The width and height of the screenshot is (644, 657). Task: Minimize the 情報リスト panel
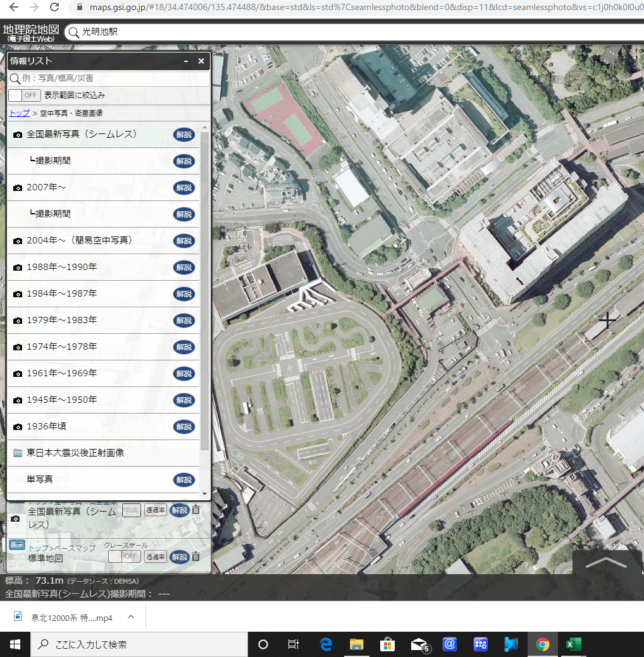pos(186,61)
